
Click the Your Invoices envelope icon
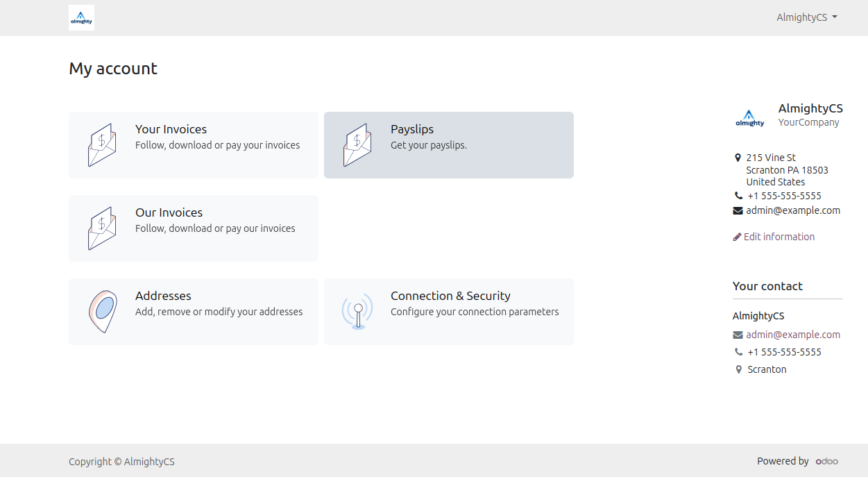tap(102, 144)
